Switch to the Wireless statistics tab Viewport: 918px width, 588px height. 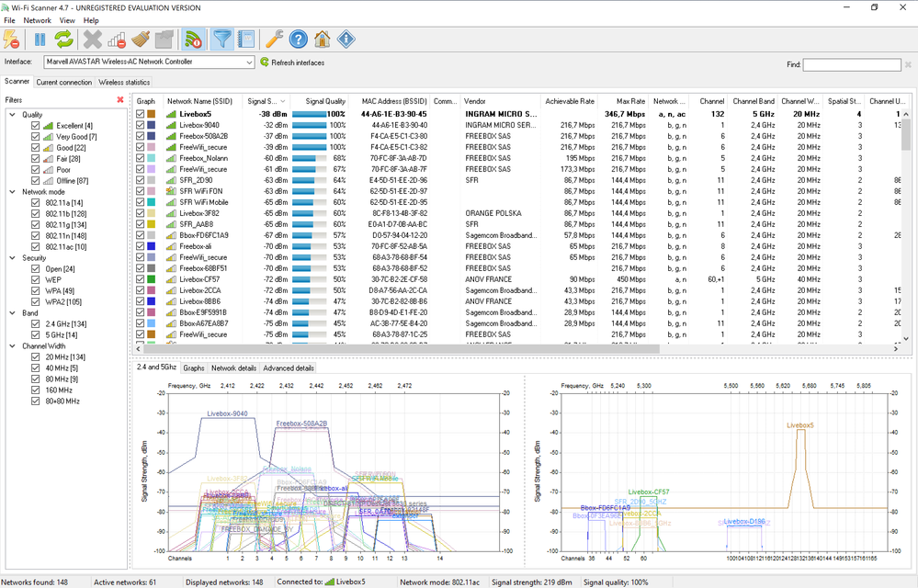coord(123,83)
